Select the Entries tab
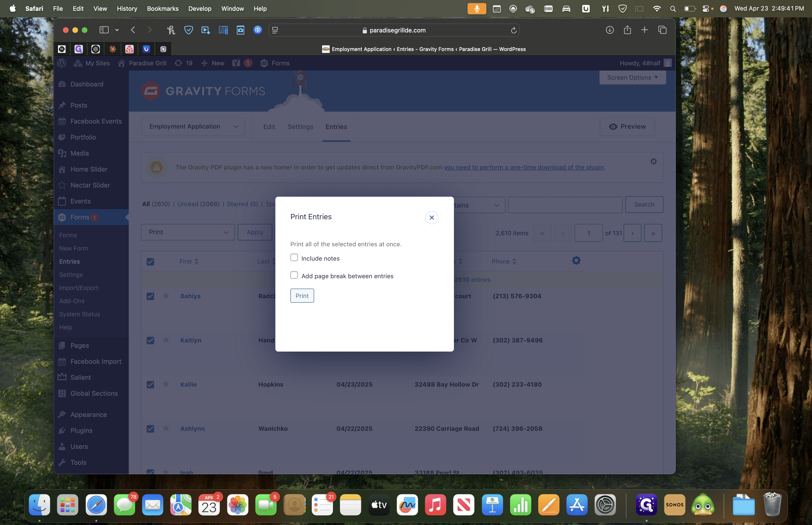The image size is (812, 525). 336,127
